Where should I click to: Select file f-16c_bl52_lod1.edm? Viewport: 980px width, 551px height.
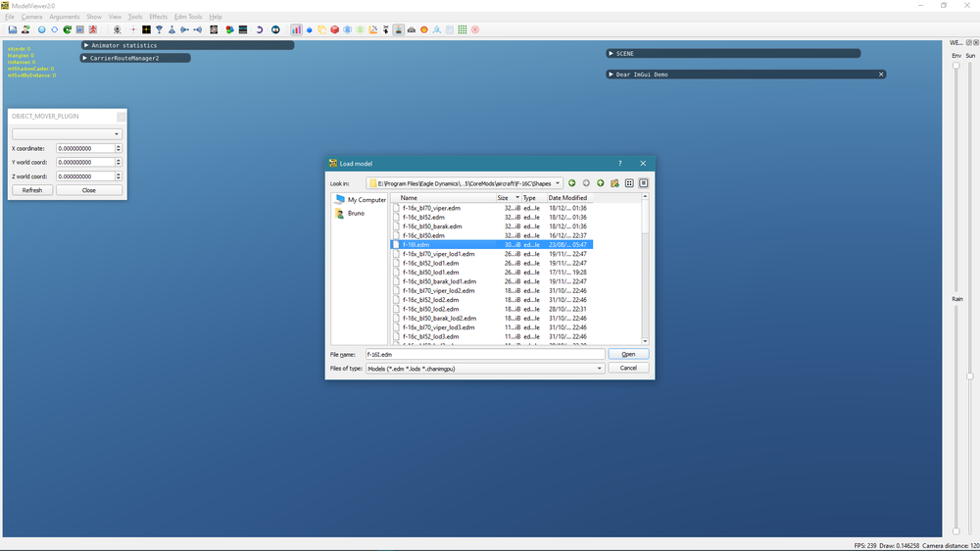(x=430, y=264)
